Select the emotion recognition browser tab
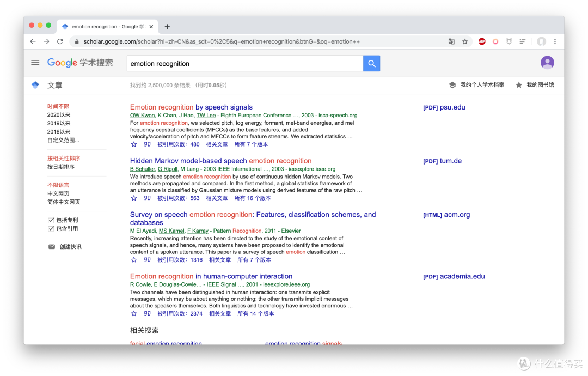Screen dimensions: 588x376 point(108,27)
